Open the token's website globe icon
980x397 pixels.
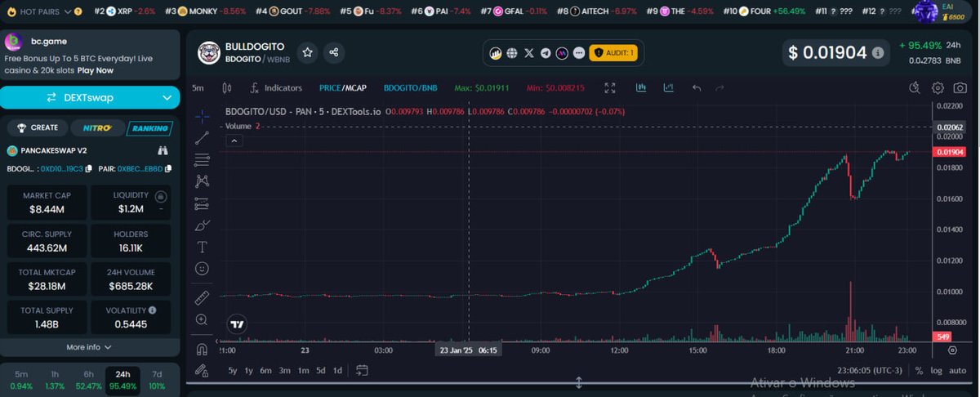coord(512,53)
